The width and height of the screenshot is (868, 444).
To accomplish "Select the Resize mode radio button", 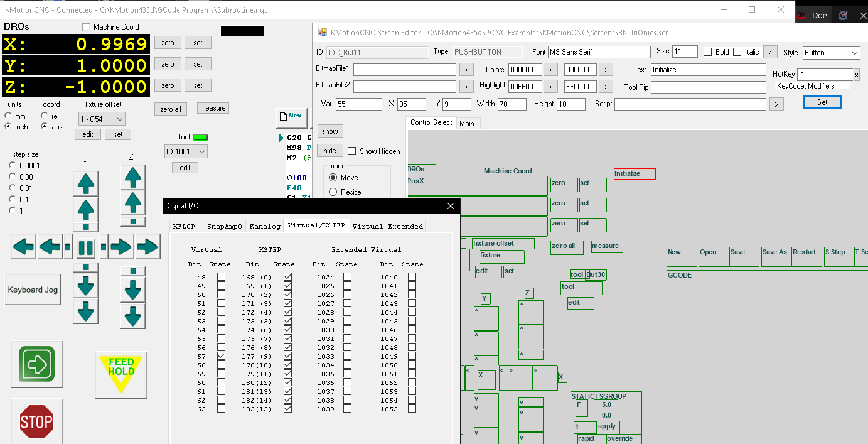I will 333,192.
